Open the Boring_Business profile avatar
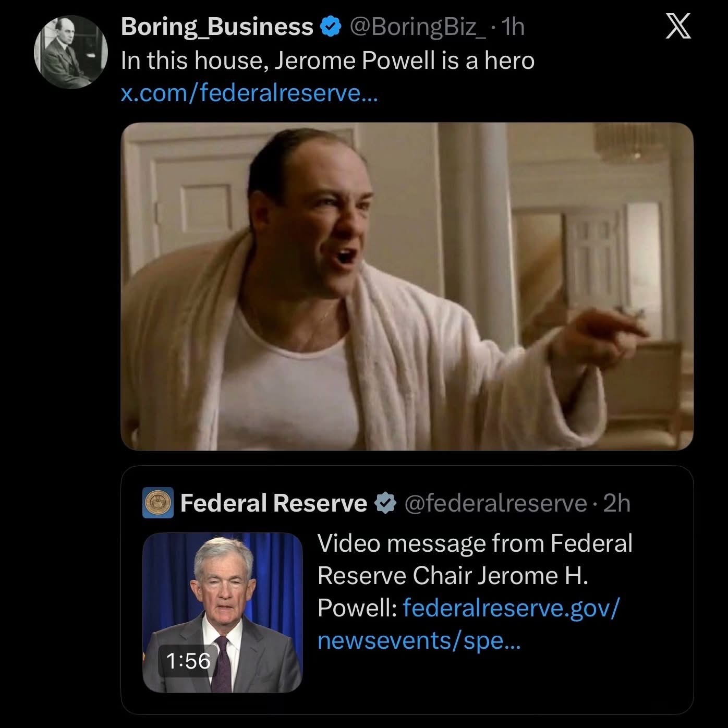The image size is (728, 728). (71, 52)
